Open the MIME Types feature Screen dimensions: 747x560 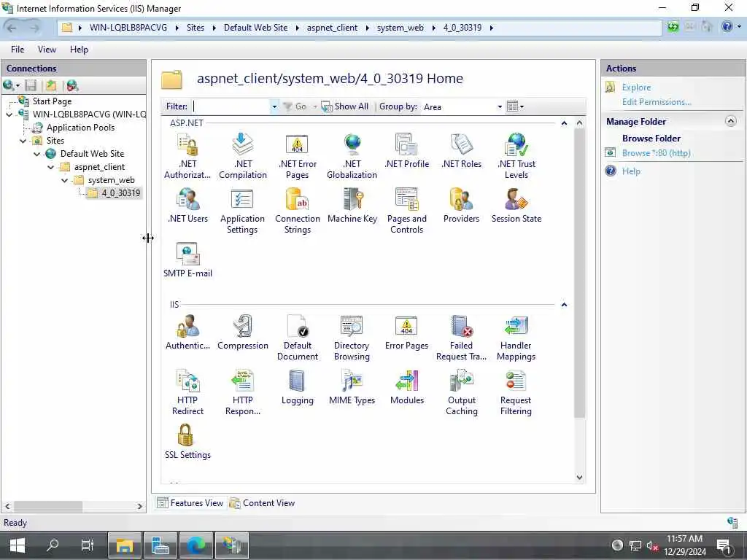352,388
